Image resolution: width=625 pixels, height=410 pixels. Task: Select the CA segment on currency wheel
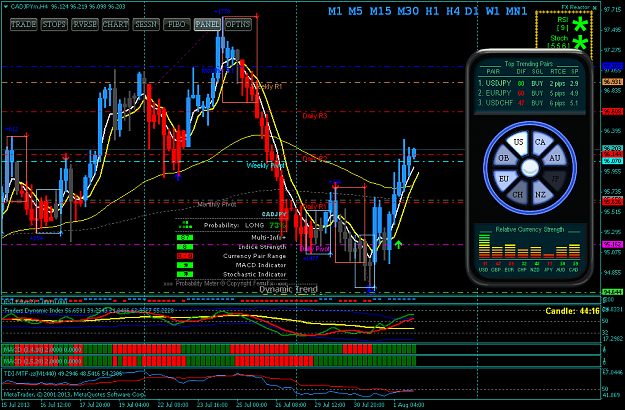540,142
